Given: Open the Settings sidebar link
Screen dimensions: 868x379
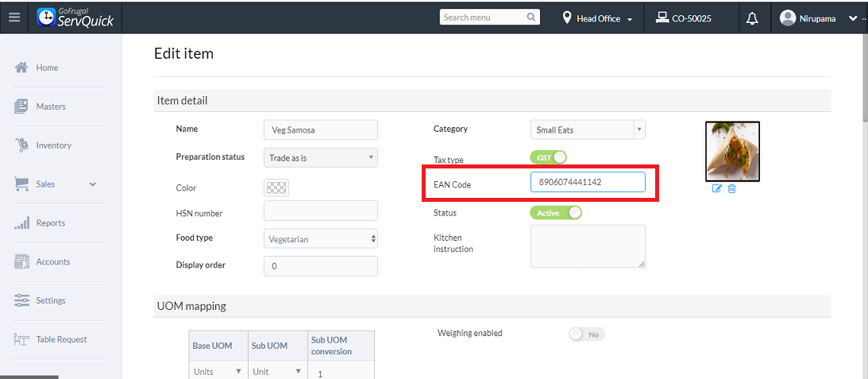Looking at the screenshot, I should 50,300.
